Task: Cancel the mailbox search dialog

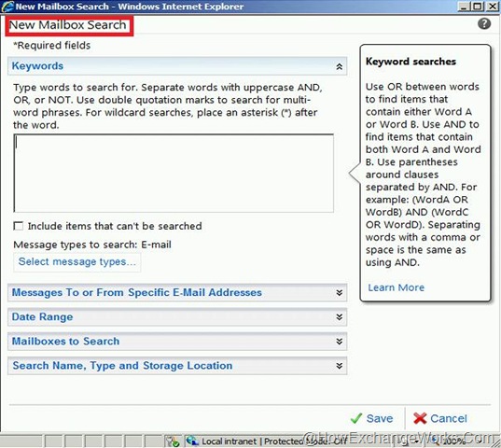Action: (x=440, y=418)
